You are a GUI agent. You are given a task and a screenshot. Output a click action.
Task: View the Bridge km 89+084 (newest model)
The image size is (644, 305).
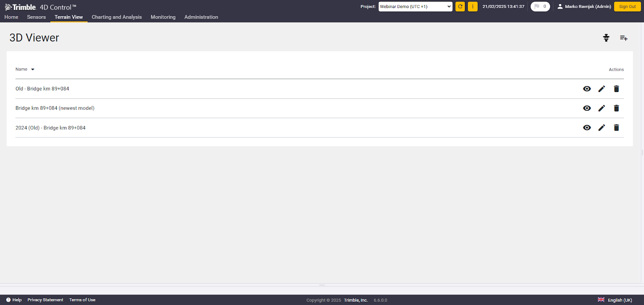[587, 108]
